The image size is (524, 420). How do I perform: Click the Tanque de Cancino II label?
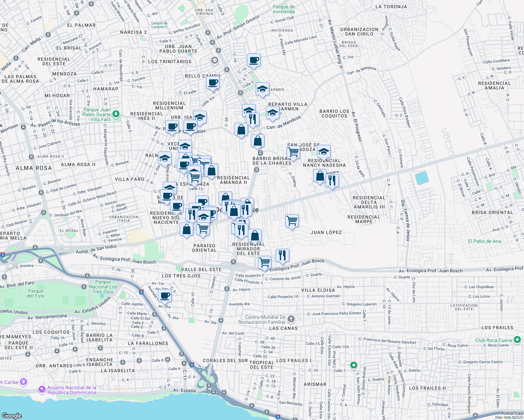click(x=159, y=25)
